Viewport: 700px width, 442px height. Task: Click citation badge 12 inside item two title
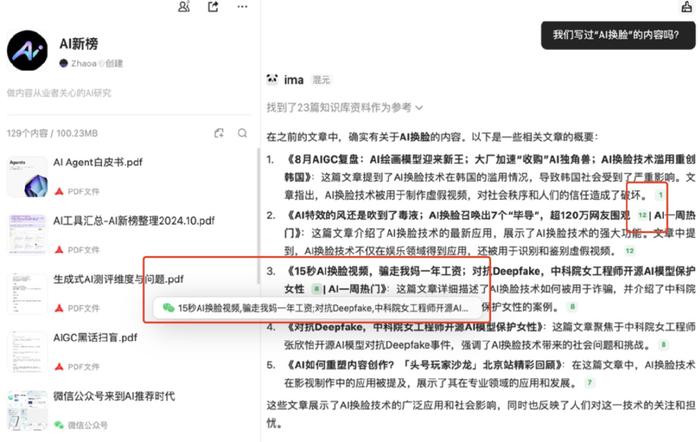click(x=642, y=215)
